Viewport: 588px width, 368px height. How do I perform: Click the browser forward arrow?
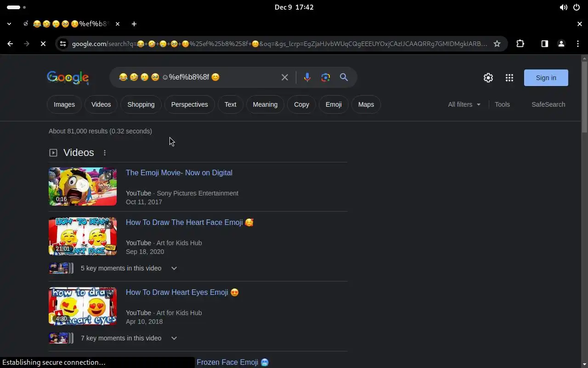(26, 44)
